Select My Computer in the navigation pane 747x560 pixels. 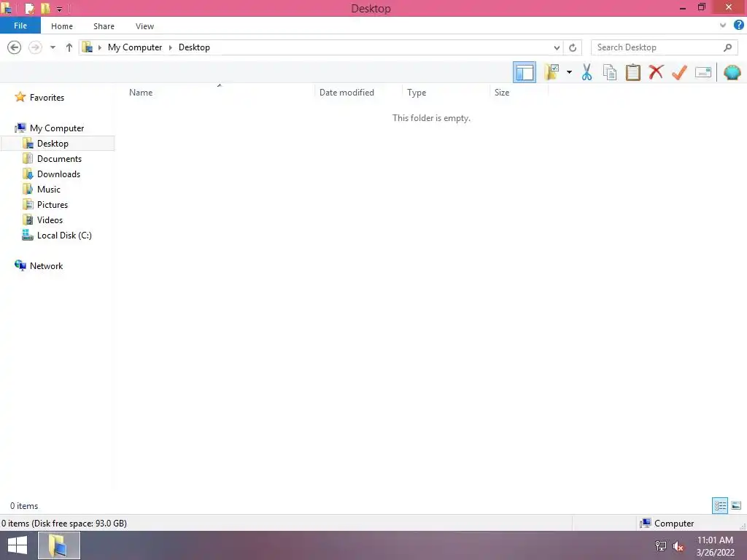point(57,128)
